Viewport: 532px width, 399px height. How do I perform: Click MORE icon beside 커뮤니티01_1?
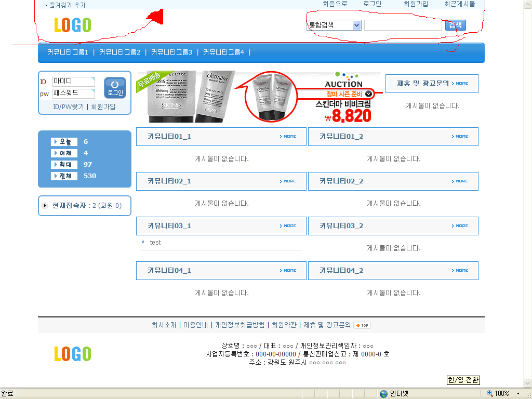(x=288, y=137)
